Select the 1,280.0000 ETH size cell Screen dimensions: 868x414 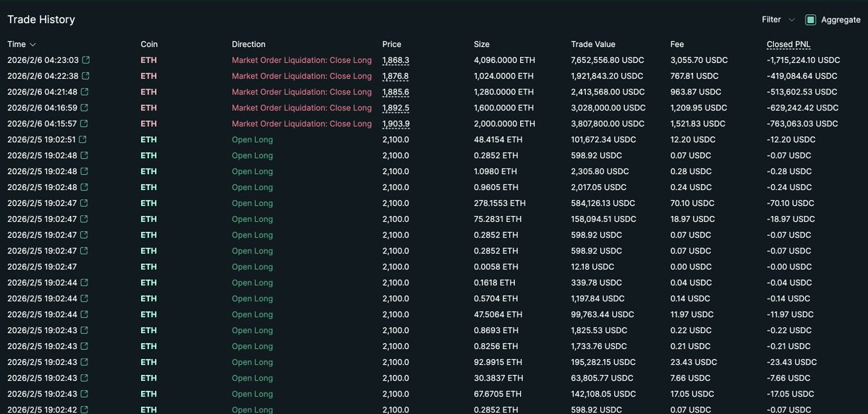[503, 92]
